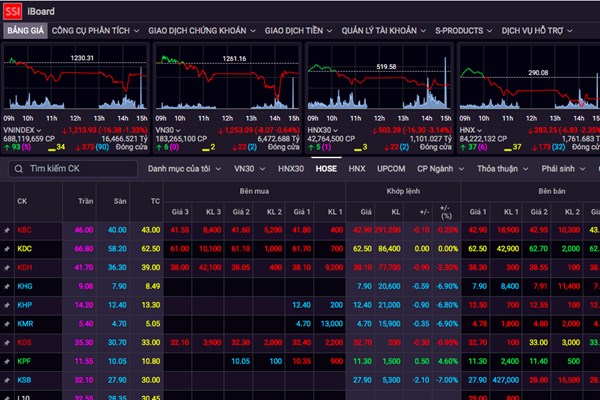600x400 pixels.
Task: Switch to the UPCOM tab
Action: [x=389, y=169]
